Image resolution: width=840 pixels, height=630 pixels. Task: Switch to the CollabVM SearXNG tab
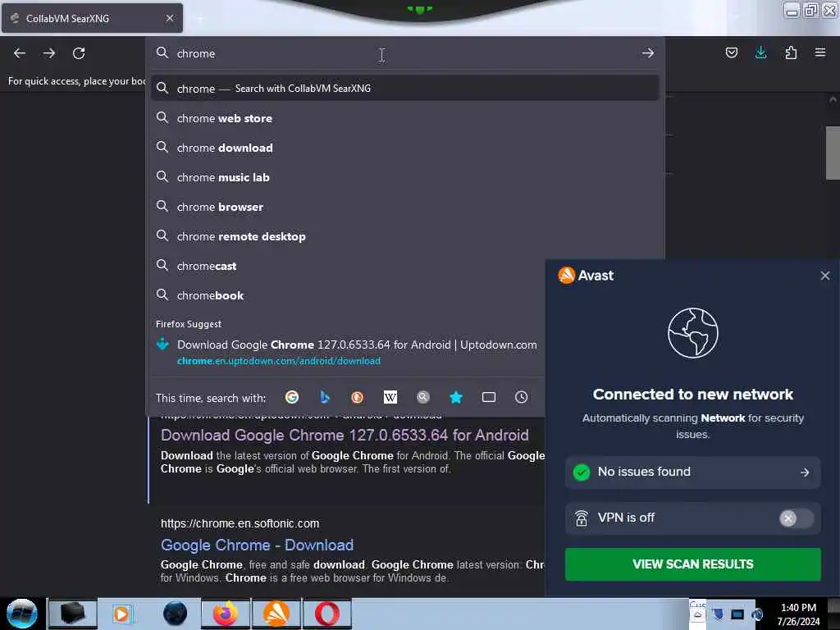tap(92, 18)
